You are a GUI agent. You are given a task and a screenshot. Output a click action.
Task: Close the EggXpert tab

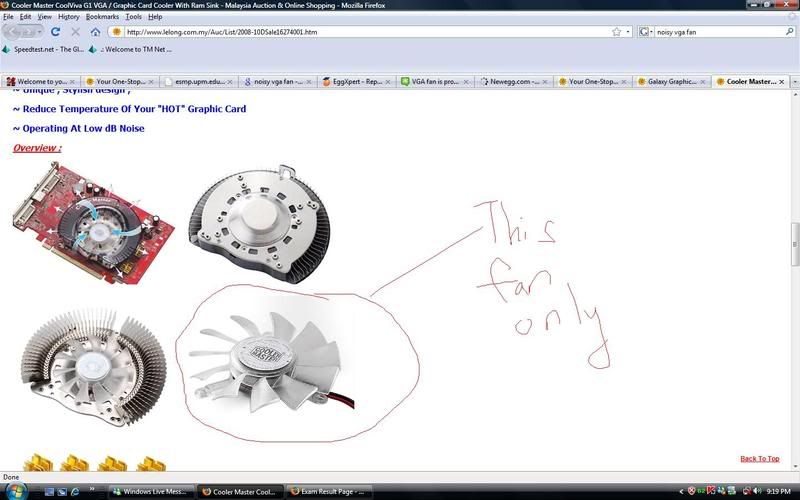tap(388, 82)
